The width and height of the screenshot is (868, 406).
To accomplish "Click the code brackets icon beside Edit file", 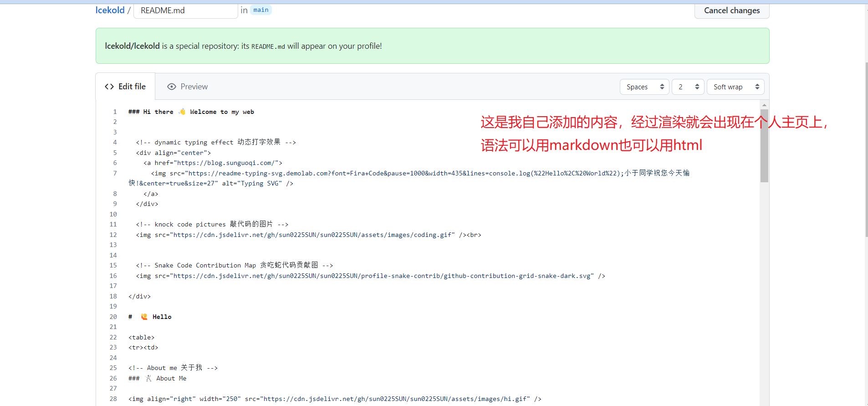I will 109,87.
